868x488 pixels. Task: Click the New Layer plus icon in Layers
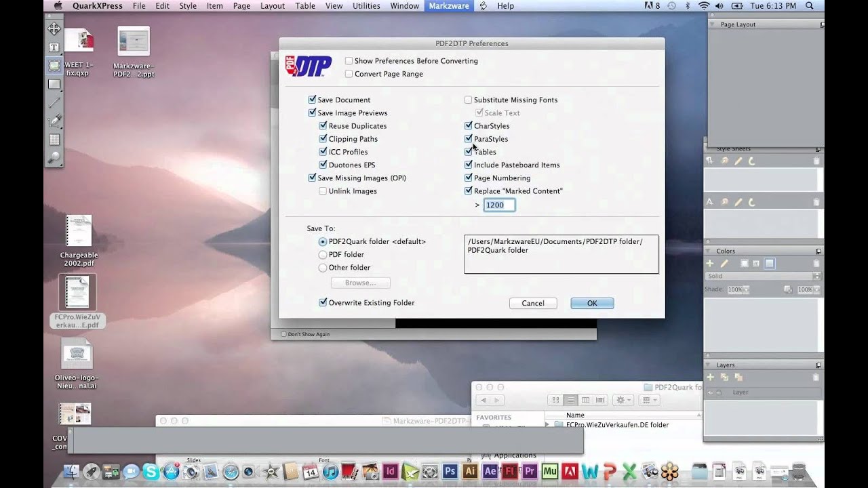point(710,377)
